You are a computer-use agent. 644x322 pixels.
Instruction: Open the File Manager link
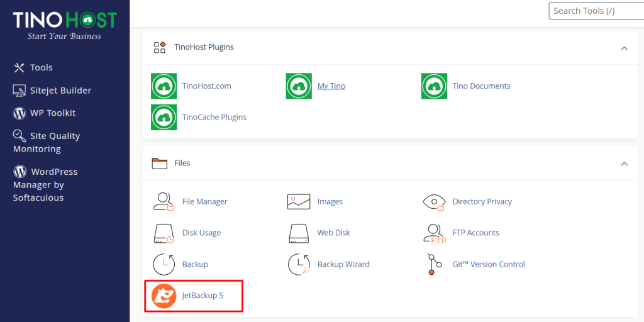click(204, 202)
